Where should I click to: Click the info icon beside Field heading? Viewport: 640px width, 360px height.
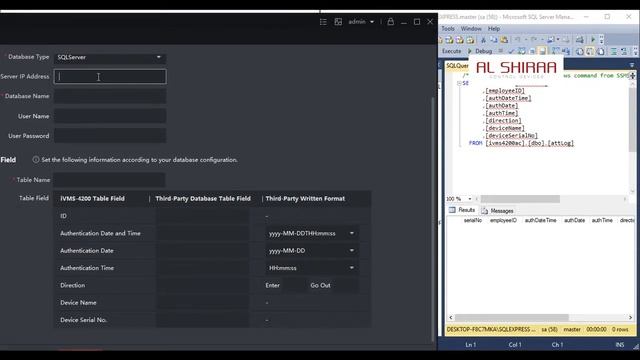tap(36, 160)
